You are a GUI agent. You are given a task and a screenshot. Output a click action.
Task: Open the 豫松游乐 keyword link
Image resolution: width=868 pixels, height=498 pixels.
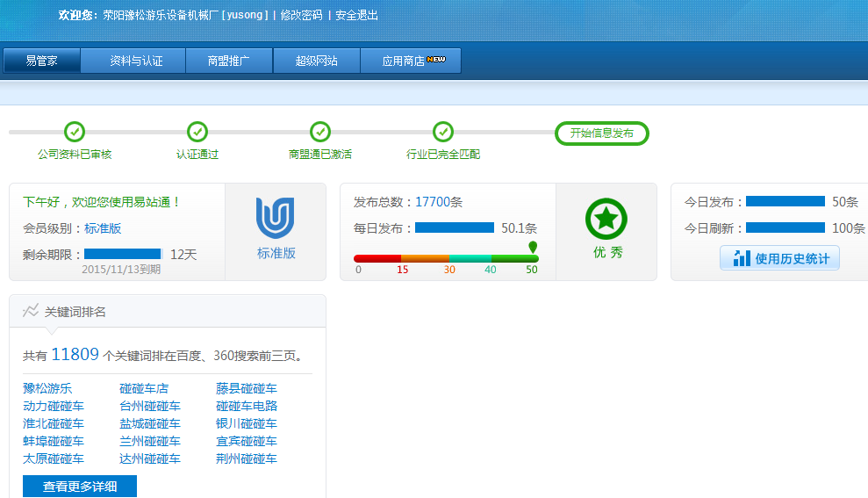coord(47,388)
